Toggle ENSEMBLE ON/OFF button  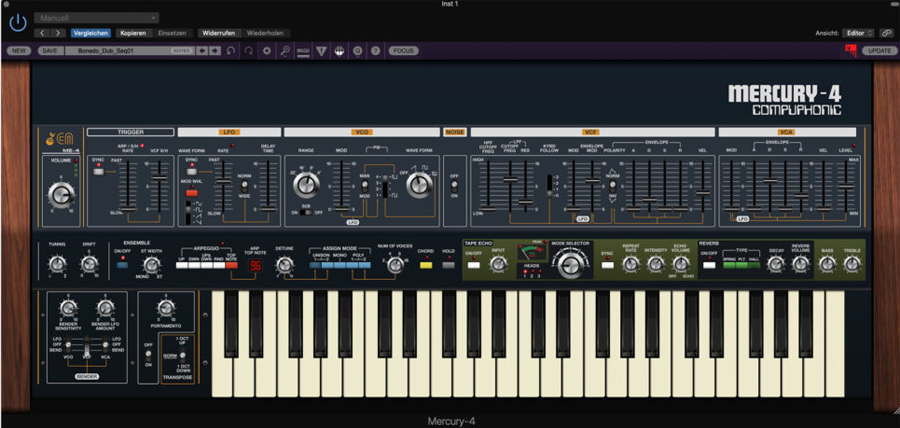[x=122, y=265]
